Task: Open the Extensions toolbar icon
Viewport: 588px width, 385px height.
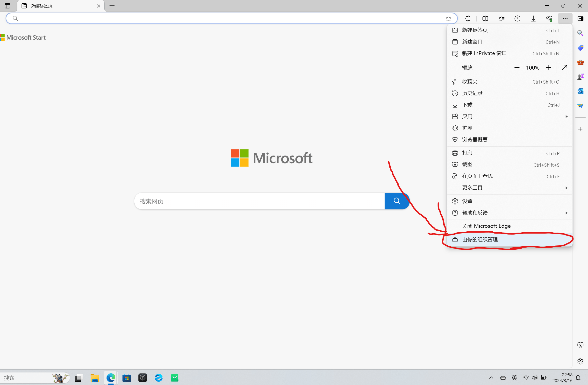Action: [x=468, y=18]
